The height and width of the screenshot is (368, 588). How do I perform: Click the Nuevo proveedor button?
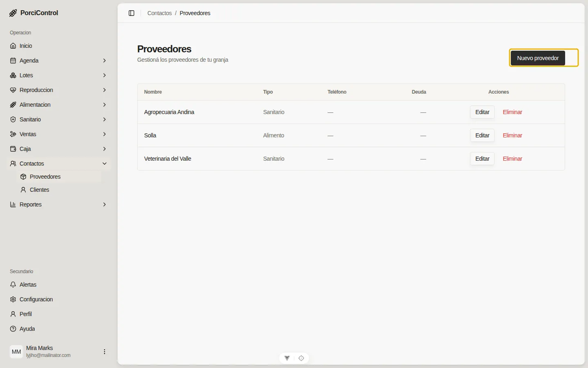(x=538, y=58)
